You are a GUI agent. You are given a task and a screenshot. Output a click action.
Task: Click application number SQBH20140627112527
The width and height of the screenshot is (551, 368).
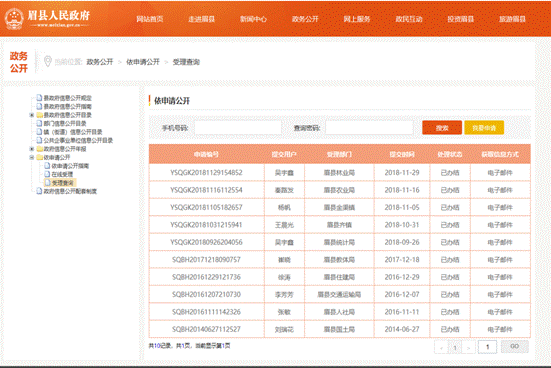pos(206,329)
